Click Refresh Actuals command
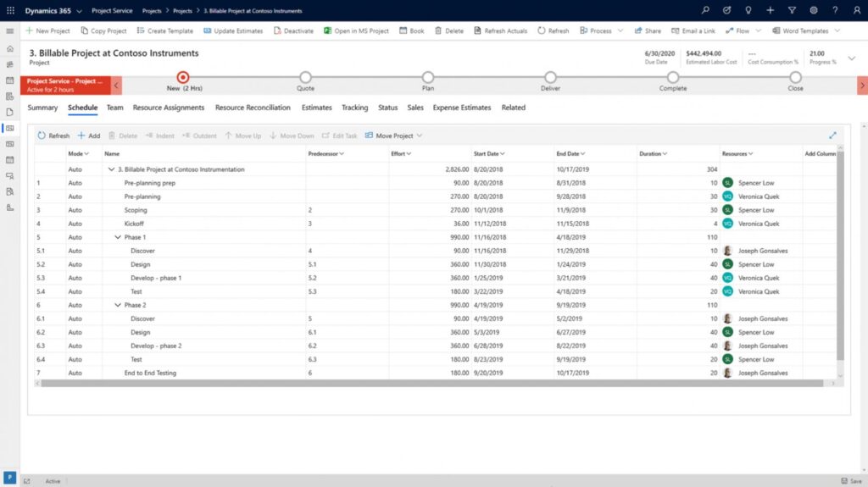 (500, 31)
